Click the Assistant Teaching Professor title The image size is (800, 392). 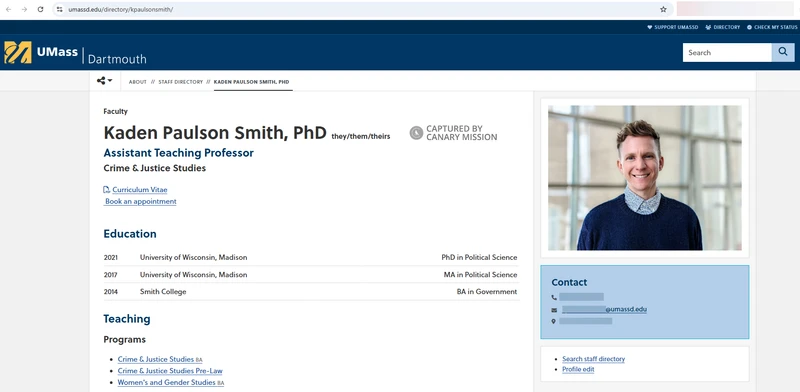tap(179, 153)
